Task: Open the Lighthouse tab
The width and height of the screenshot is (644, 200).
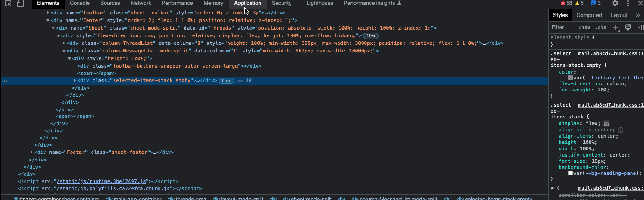Action: click(x=320, y=3)
